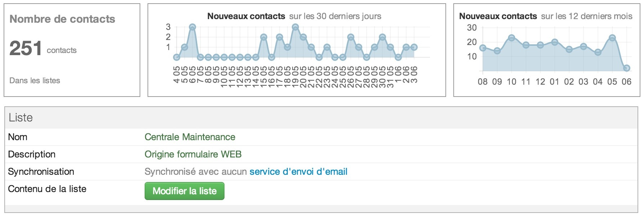Viewport: 644px width, 218px height.
Task: Click the Dans les listes label
Action: point(35,80)
